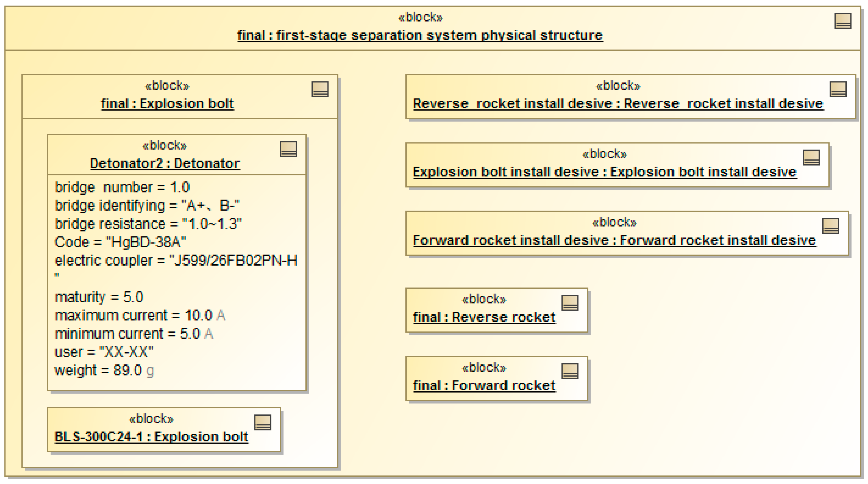This screenshot has width=868, height=484.
Task: Click the Code HgBD-38A slot
Action: [120, 242]
